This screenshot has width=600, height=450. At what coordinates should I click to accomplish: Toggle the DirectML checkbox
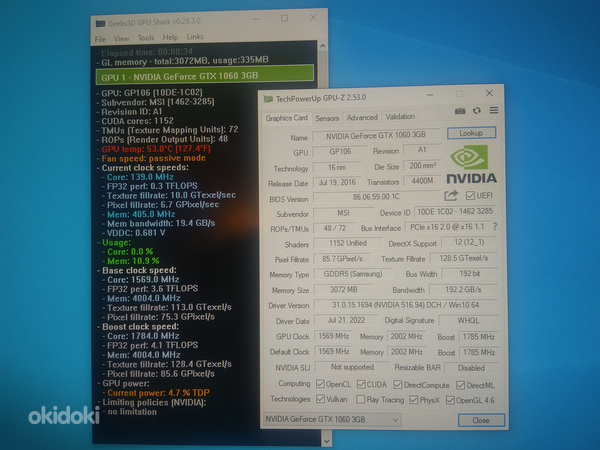pos(460,385)
